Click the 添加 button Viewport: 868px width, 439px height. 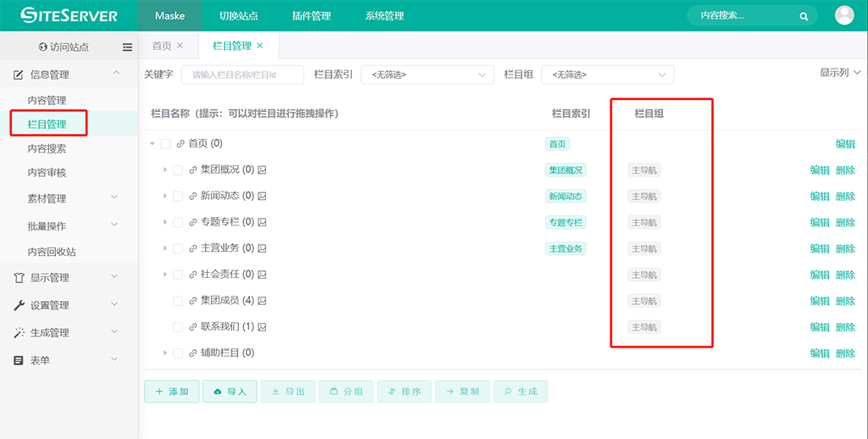[x=171, y=392]
